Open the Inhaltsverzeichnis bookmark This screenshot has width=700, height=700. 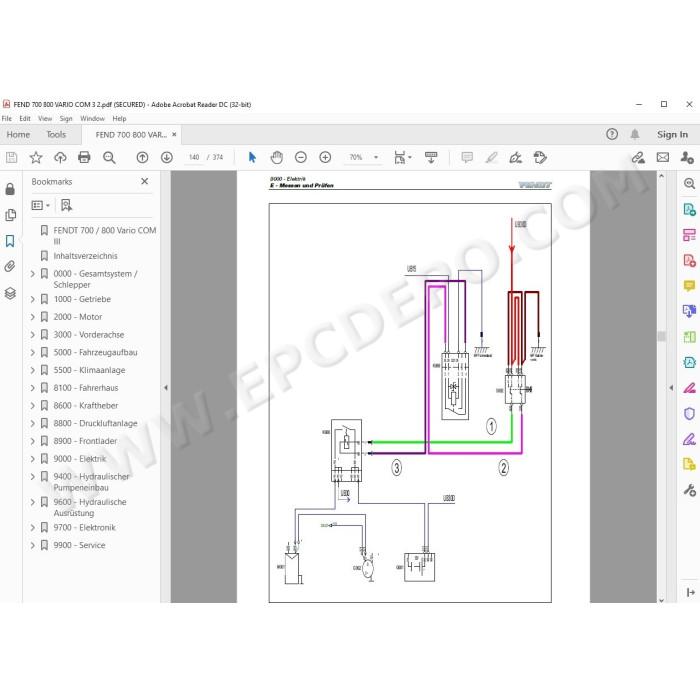point(85,256)
